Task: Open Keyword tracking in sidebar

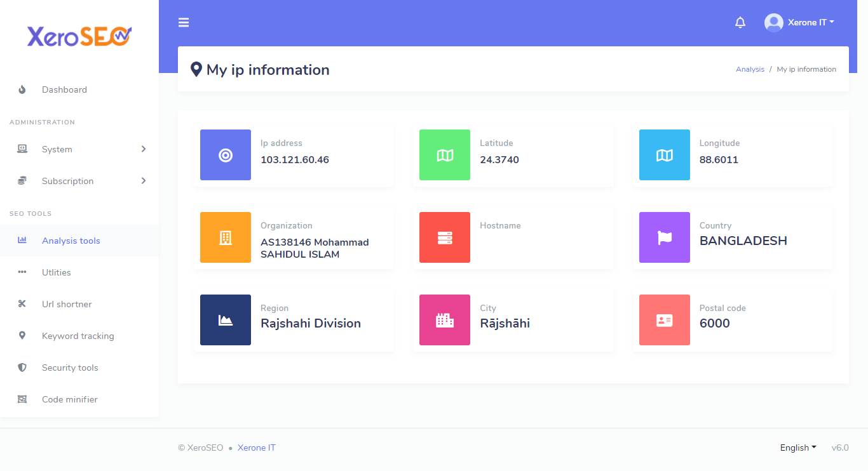Action: pyautogui.click(x=78, y=336)
